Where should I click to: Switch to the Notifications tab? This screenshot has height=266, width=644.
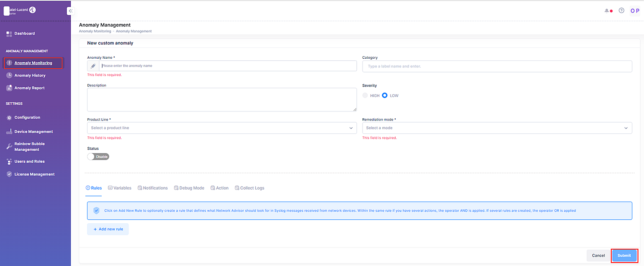pos(153,188)
